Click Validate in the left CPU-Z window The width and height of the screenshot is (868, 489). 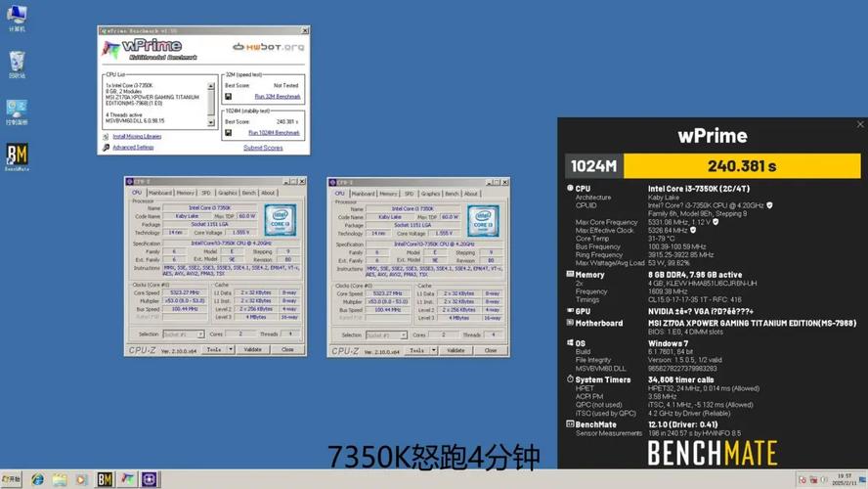253,350
